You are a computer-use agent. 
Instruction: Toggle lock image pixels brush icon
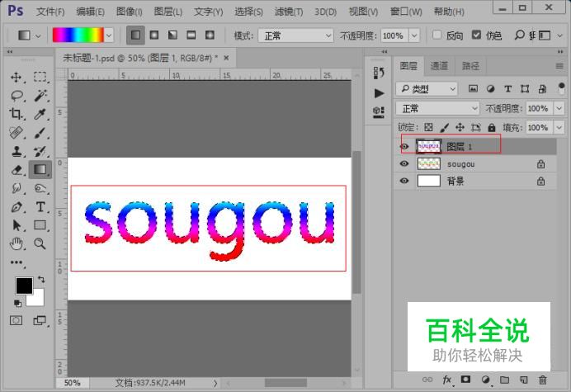(x=444, y=127)
